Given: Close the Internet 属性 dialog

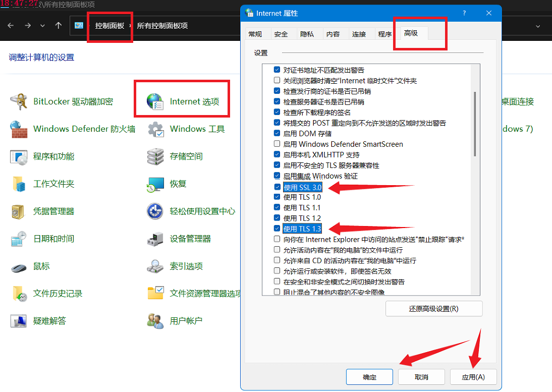Looking at the screenshot, I should [x=488, y=13].
